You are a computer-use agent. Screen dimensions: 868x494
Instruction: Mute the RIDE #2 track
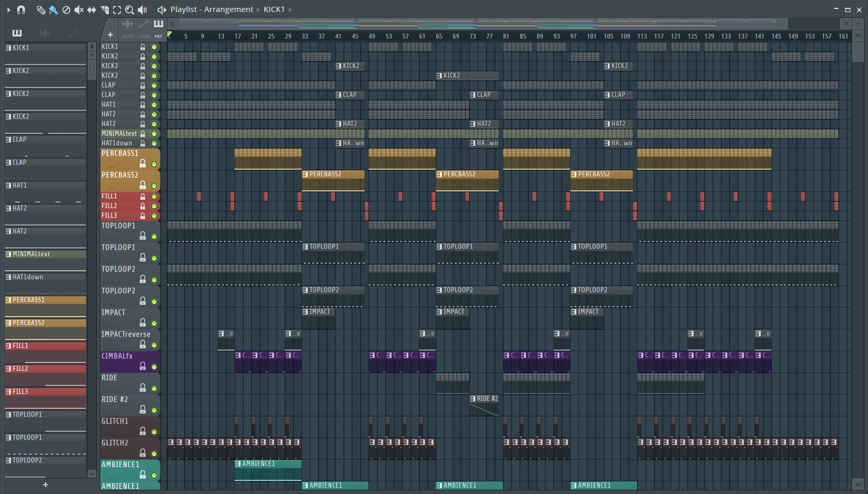point(154,410)
